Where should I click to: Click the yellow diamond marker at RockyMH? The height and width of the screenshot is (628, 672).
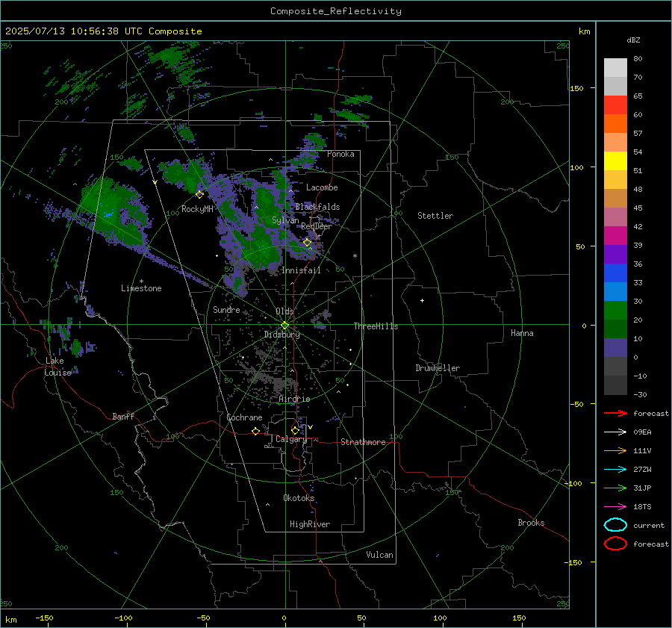click(199, 195)
